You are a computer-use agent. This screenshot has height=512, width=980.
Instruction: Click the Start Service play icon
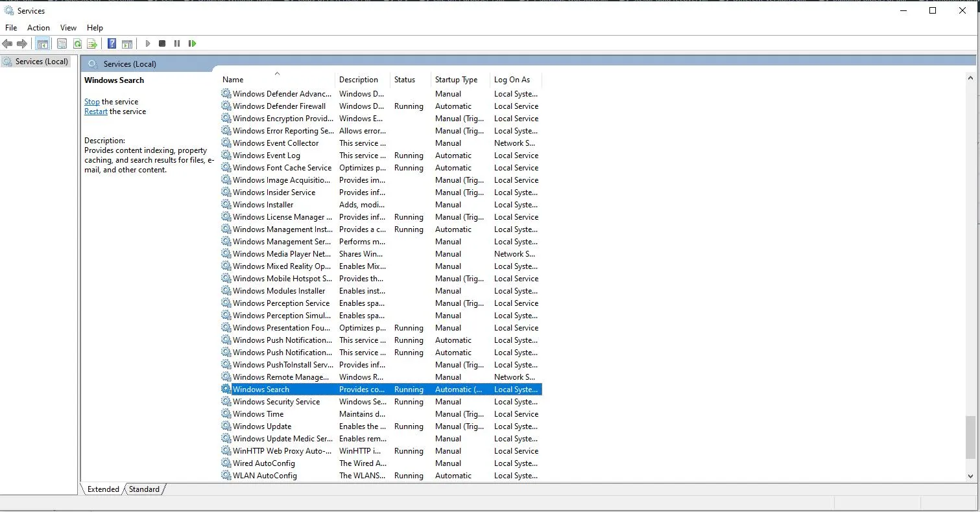click(148, 43)
